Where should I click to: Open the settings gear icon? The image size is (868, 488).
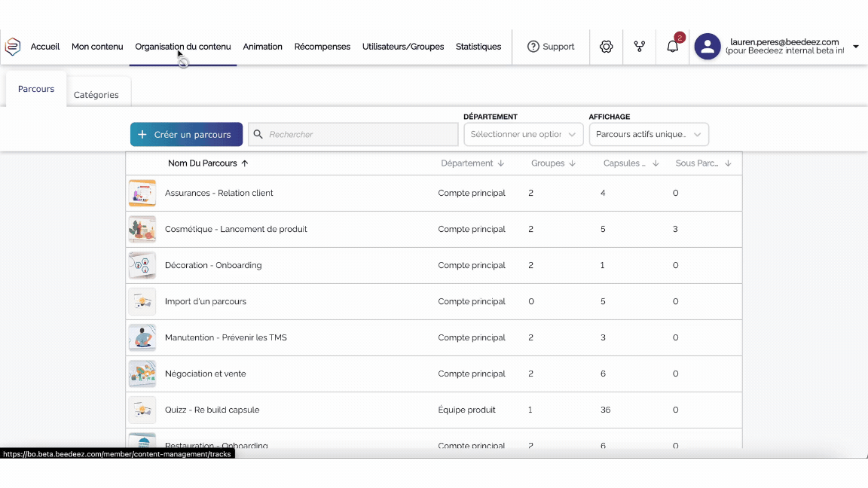606,47
